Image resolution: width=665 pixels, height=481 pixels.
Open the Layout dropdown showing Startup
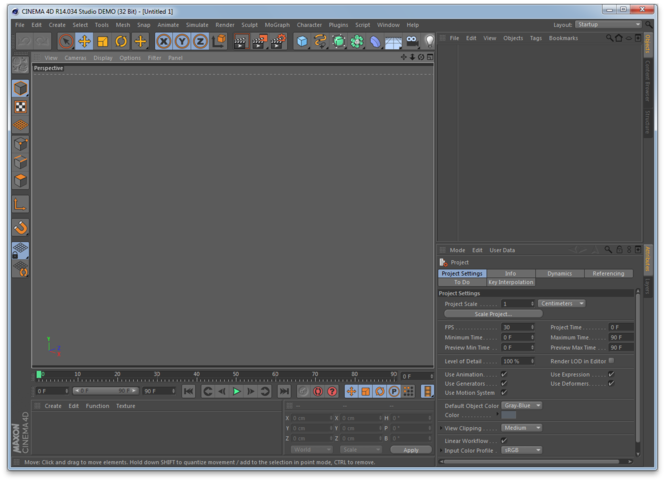click(609, 25)
